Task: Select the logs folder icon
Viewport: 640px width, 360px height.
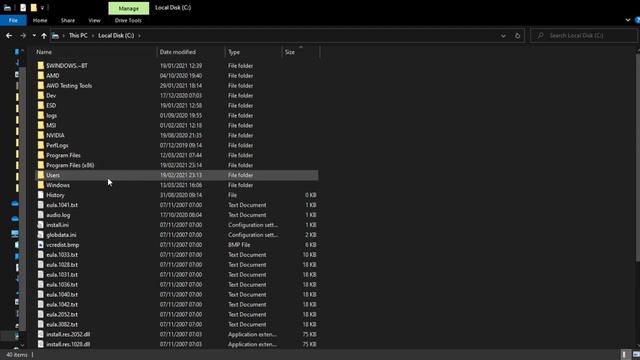Action: coord(40,116)
